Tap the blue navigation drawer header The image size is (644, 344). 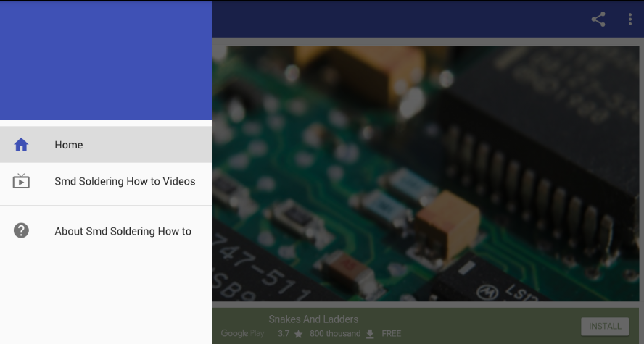coord(106,61)
